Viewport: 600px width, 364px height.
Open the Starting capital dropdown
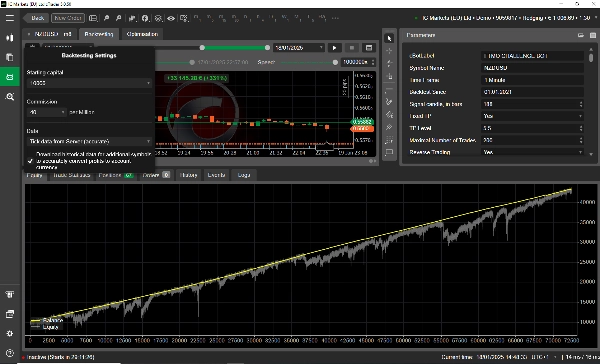(89, 83)
